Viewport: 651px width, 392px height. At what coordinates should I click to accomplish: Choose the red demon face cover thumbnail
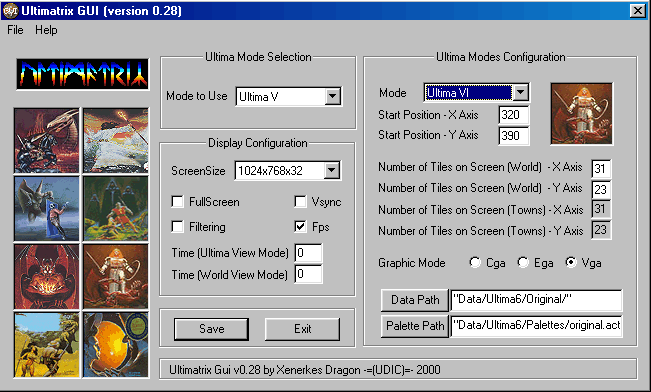[46, 277]
